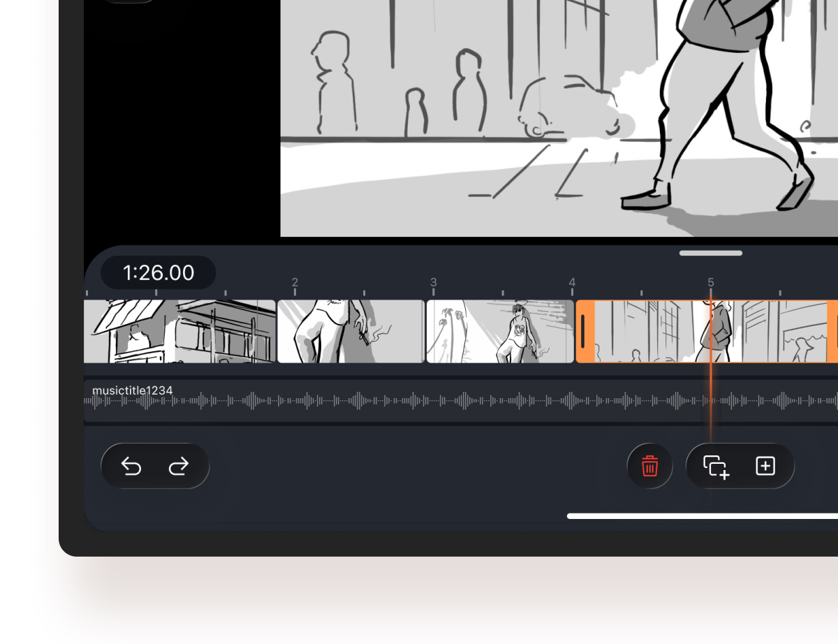This screenshot has height=644, width=838.
Task: Tap the timeline panel's top grabber handle
Action: coord(710,253)
